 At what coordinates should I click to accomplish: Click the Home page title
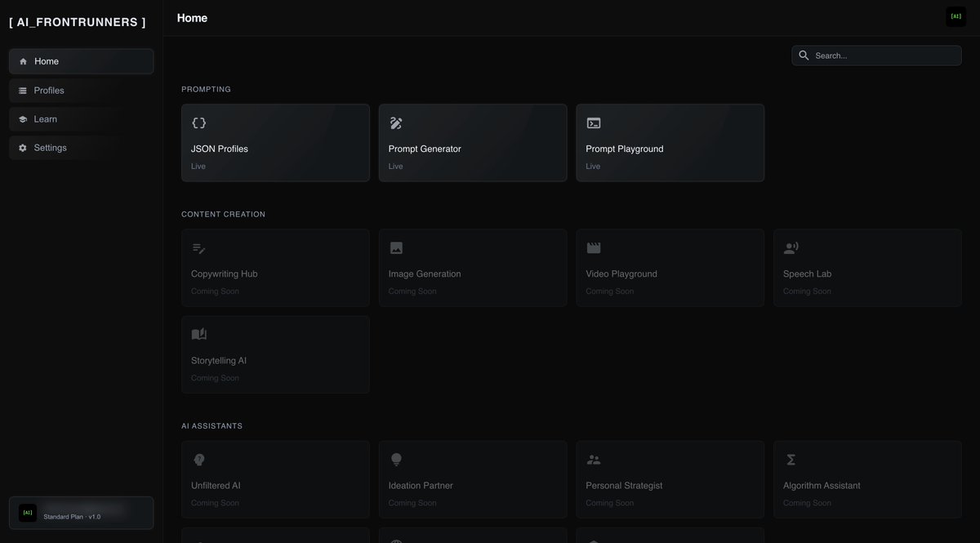(x=192, y=18)
